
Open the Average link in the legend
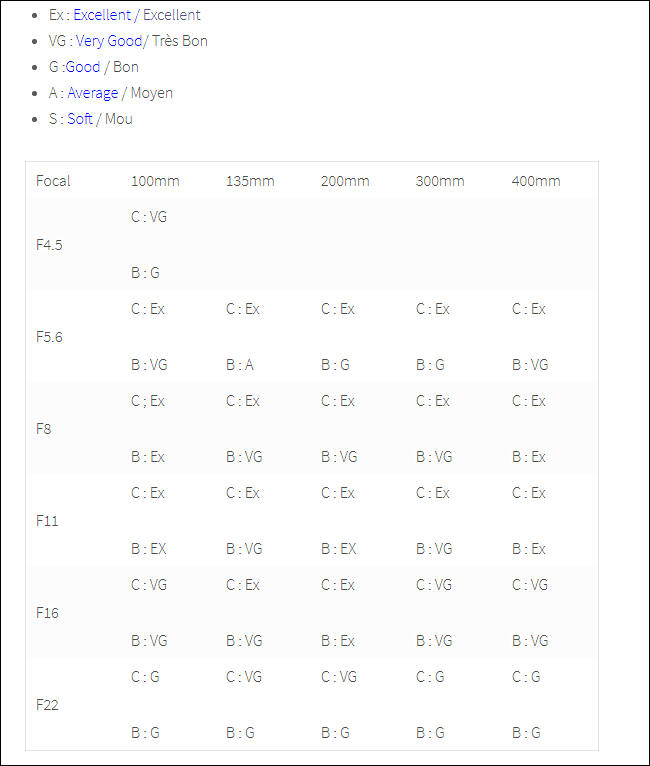(93, 93)
